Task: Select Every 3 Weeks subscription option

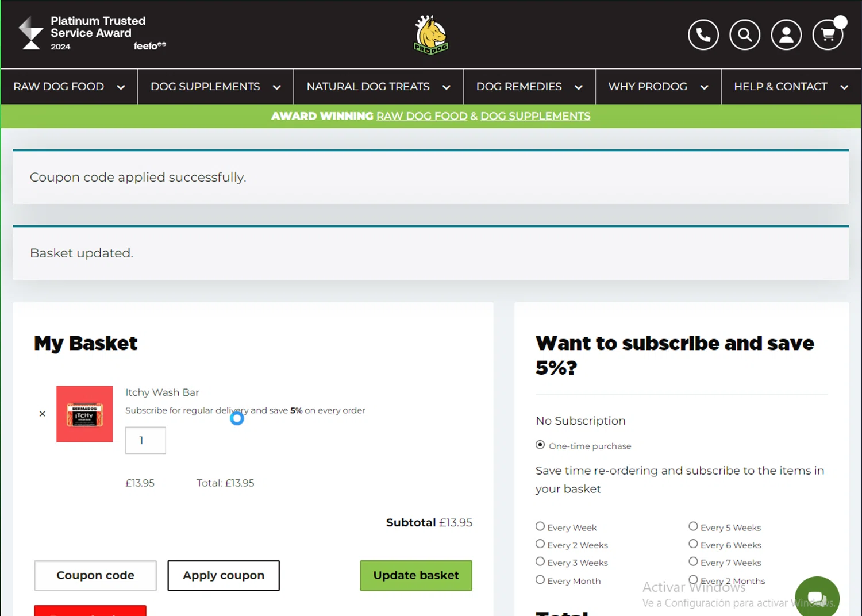Action: [540, 562]
